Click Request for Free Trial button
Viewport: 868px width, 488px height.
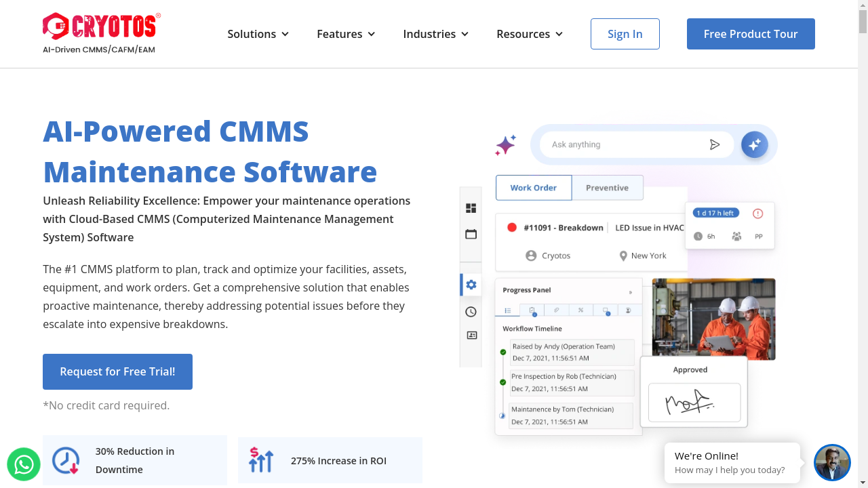[x=117, y=371]
